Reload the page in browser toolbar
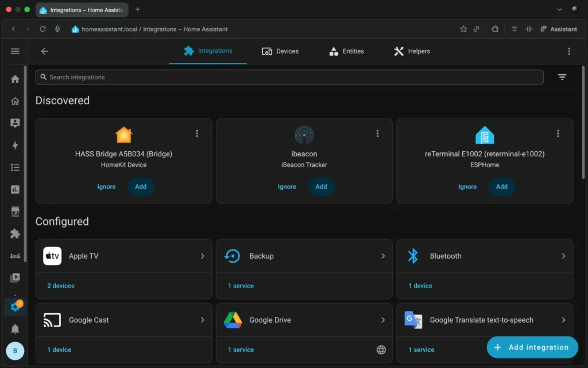The image size is (588, 368). point(42,29)
